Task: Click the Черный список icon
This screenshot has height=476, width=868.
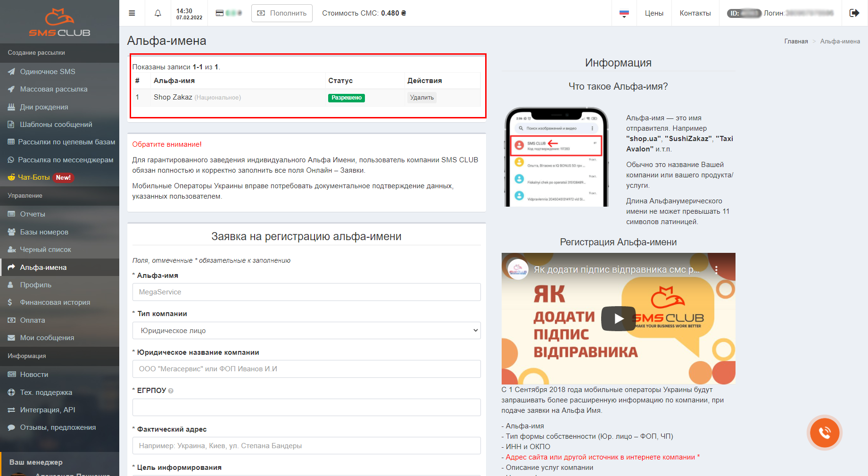Action: pyautogui.click(x=11, y=250)
